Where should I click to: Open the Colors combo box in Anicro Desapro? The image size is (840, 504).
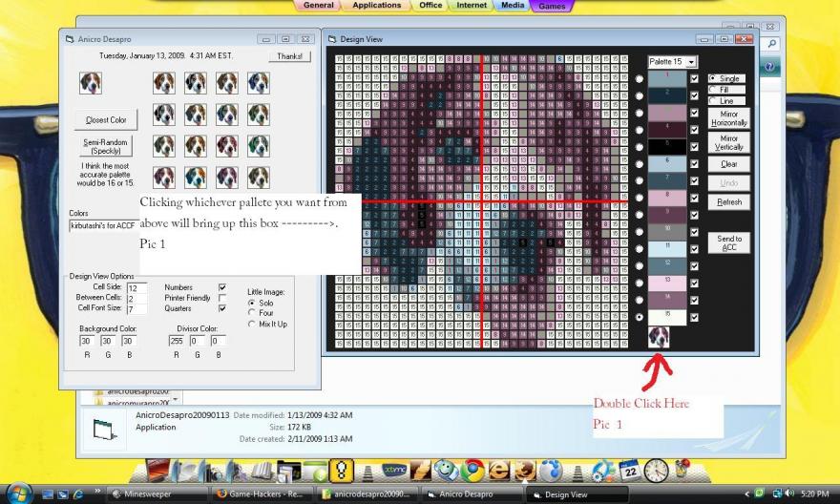102,225
